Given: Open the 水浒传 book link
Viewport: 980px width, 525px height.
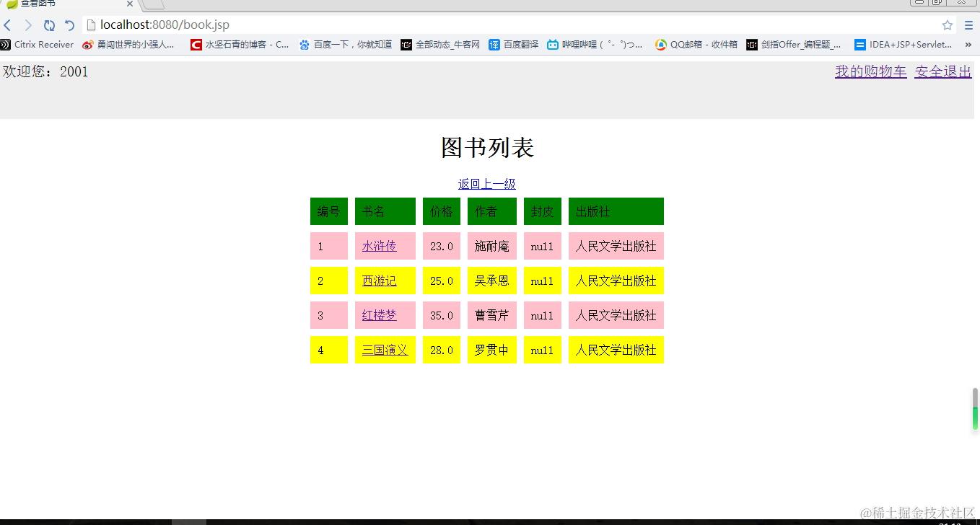Looking at the screenshot, I should click(x=378, y=246).
